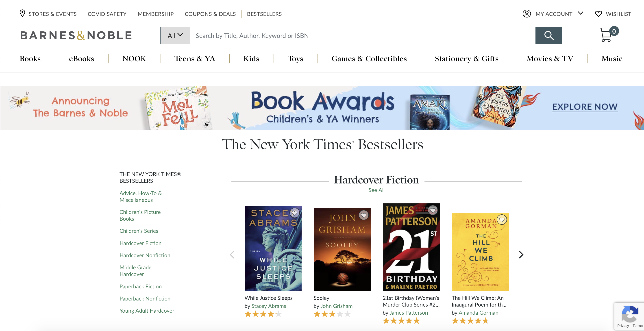Open the NOOK menu
Image resolution: width=644 pixels, height=331 pixels.
pyautogui.click(x=134, y=59)
